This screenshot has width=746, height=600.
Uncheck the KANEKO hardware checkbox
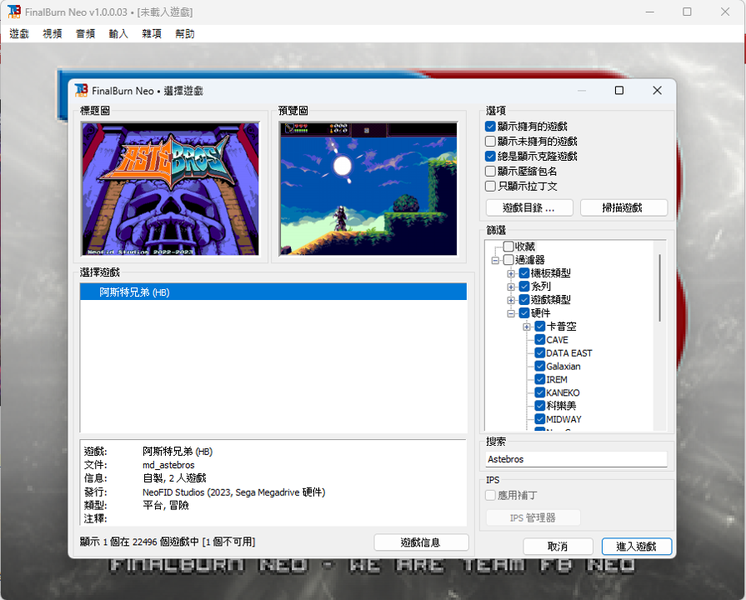540,393
